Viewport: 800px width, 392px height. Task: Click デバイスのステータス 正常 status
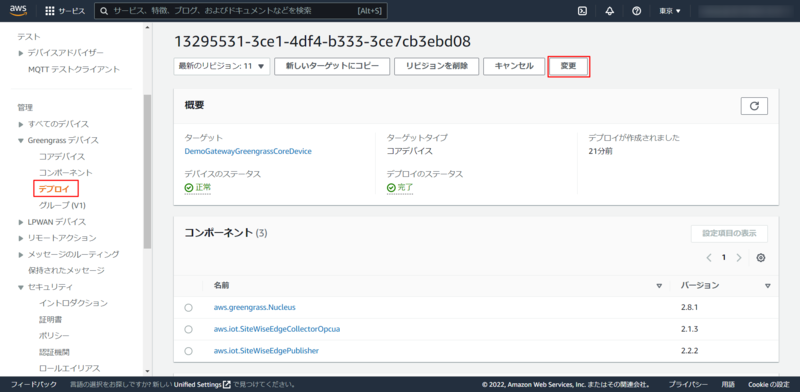point(197,188)
